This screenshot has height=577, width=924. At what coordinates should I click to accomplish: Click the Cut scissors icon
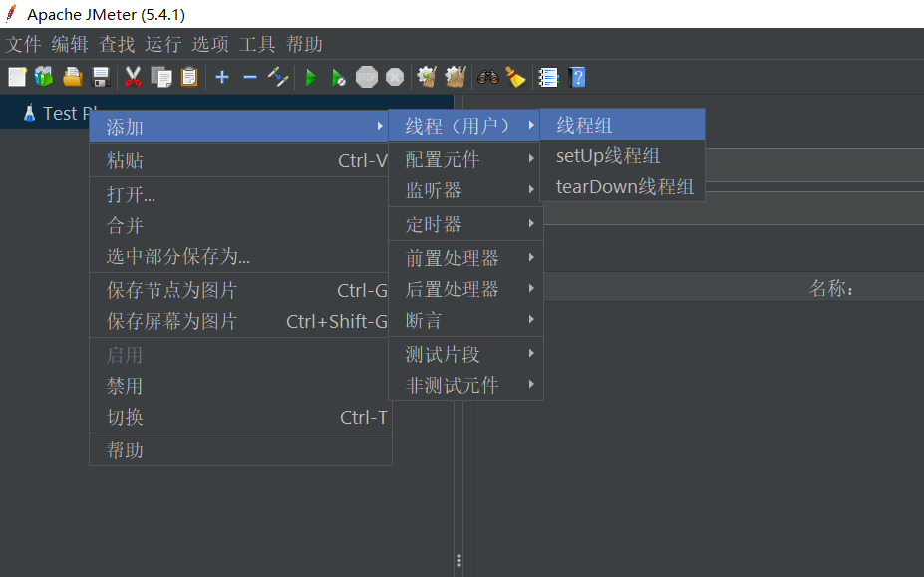tap(134, 77)
